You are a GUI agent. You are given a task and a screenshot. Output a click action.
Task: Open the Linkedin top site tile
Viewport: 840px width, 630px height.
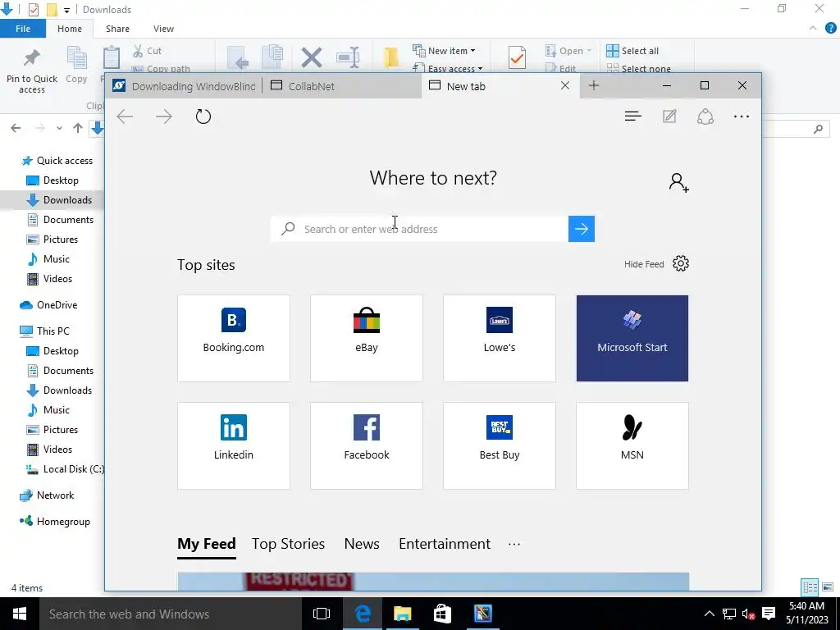click(x=234, y=445)
